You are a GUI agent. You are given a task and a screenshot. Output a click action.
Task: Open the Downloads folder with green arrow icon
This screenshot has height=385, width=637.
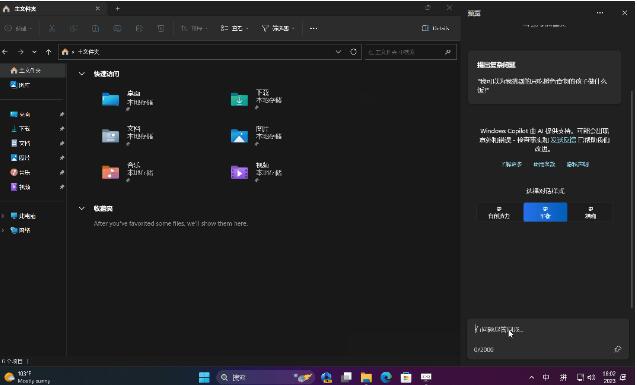tap(239, 99)
